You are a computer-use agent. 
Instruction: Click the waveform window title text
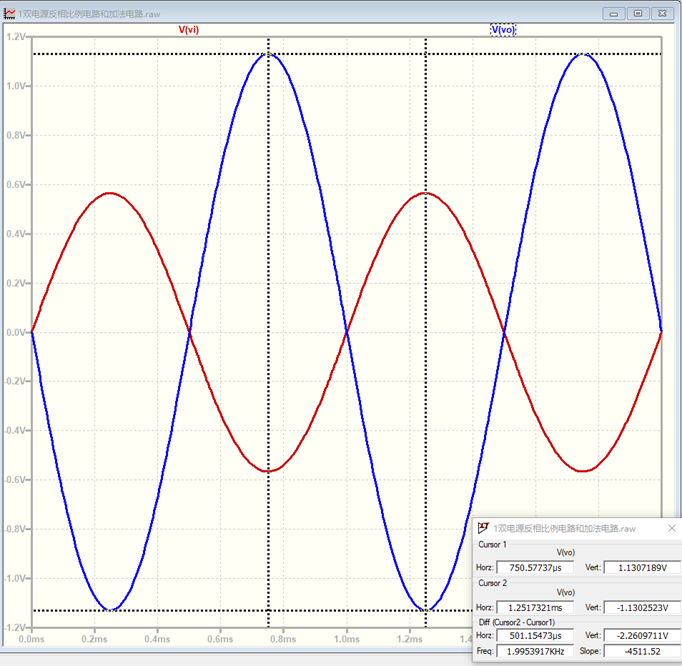pos(89,14)
